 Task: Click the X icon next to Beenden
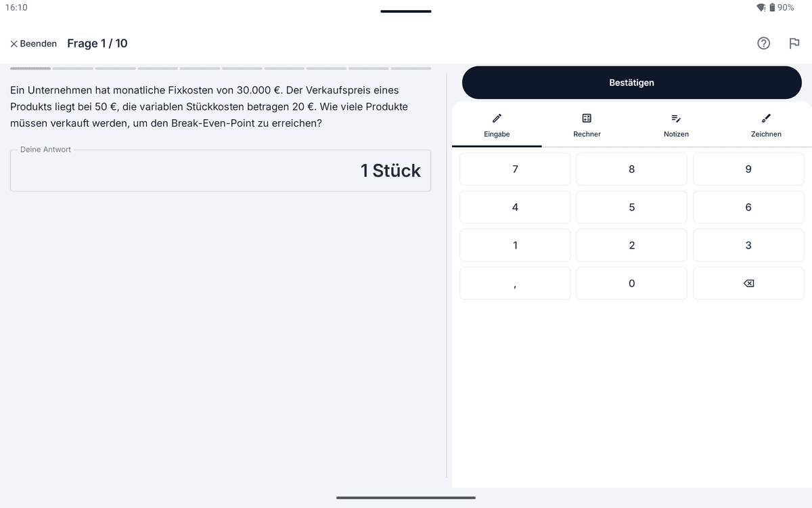tap(14, 43)
